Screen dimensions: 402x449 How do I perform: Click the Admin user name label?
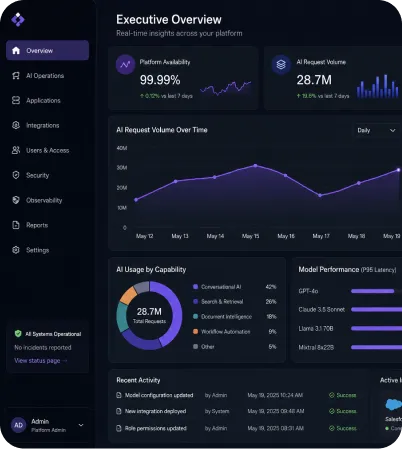pos(40,421)
